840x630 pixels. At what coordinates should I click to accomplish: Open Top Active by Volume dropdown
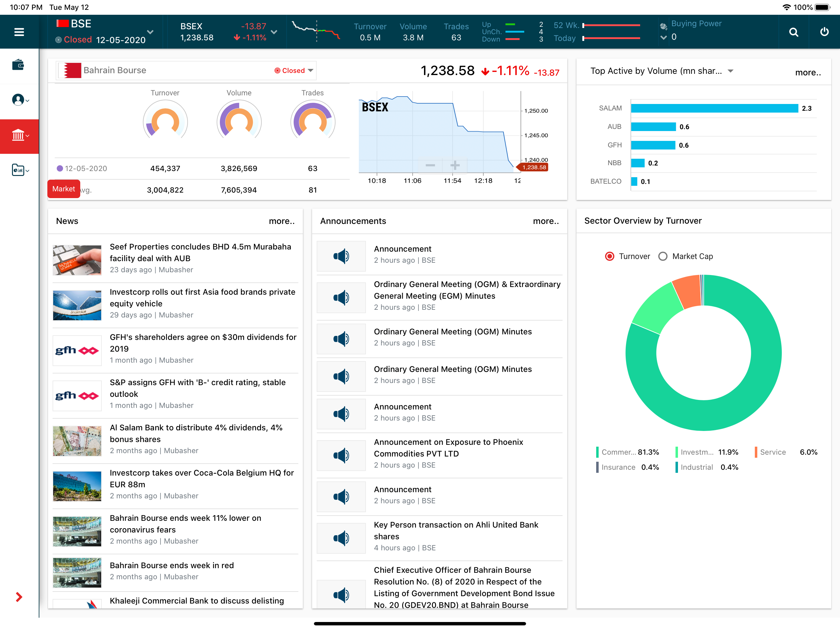click(x=730, y=71)
